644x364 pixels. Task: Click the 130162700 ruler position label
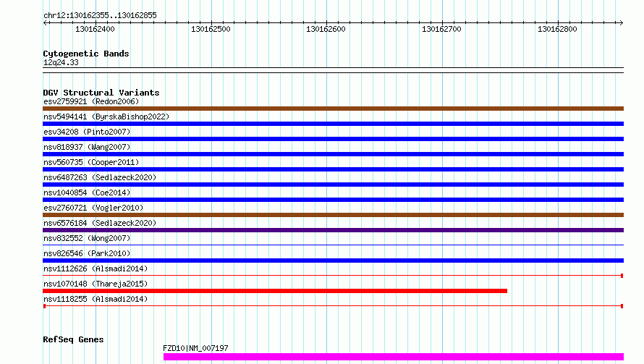[441, 29]
